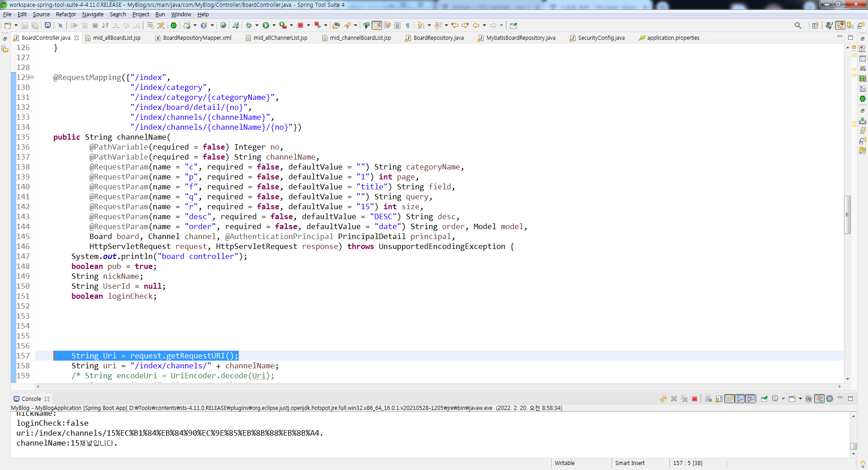Click the Back navigation arrow
This screenshot has width=868, height=470.
476,25
